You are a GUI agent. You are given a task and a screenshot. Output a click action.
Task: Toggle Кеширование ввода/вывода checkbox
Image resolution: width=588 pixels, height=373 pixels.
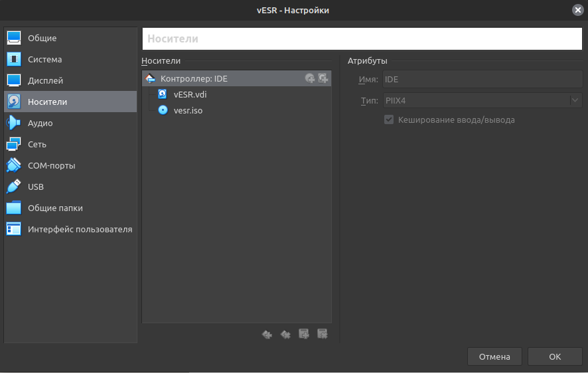[x=389, y=120]
